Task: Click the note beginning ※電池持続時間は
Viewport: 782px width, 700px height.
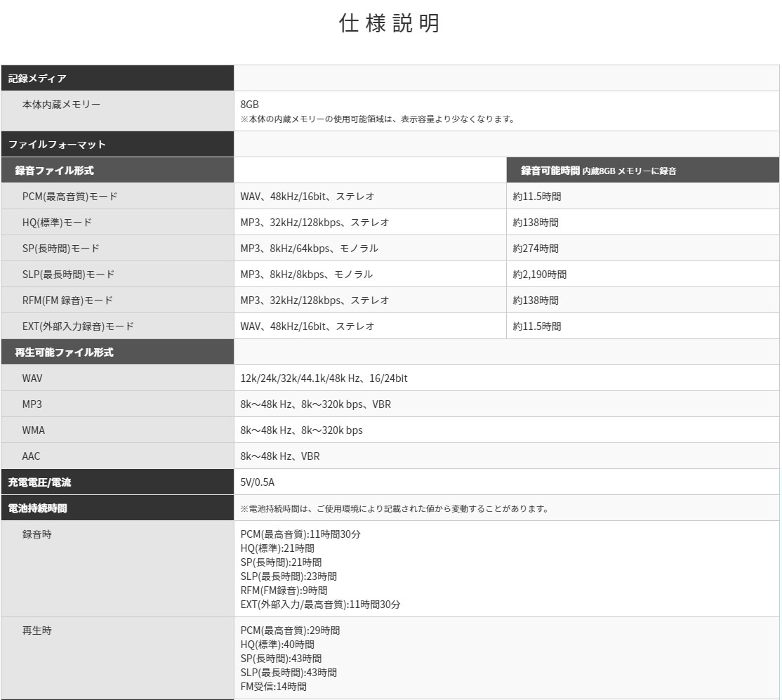Action: pyautogui.click(x=395, y=508)
